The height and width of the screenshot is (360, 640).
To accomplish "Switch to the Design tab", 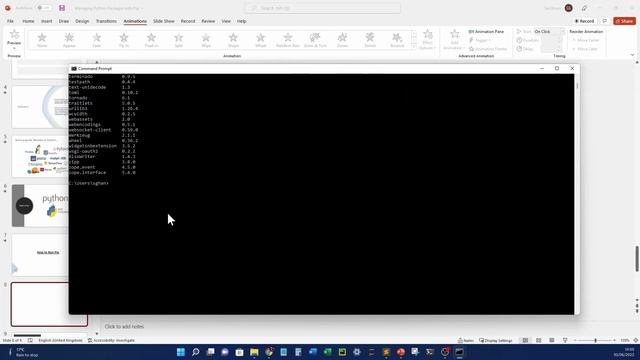I will [82, 21].
